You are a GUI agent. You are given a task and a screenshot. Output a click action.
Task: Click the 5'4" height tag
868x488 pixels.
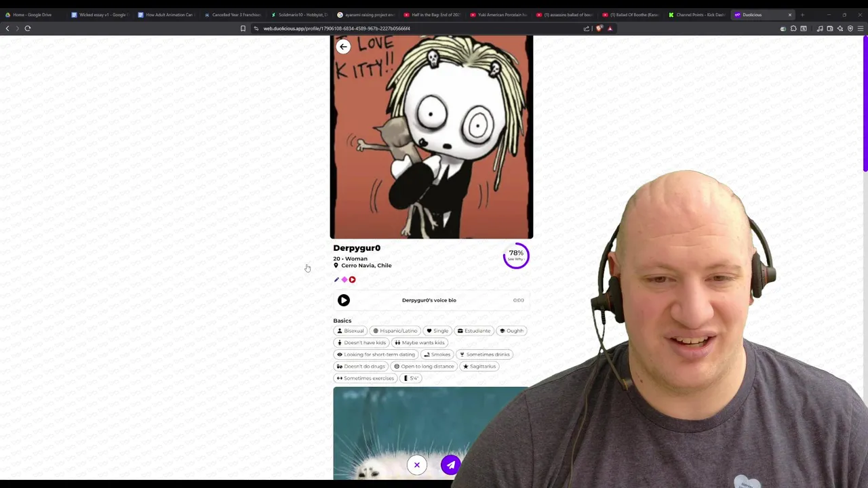point(412,378)
